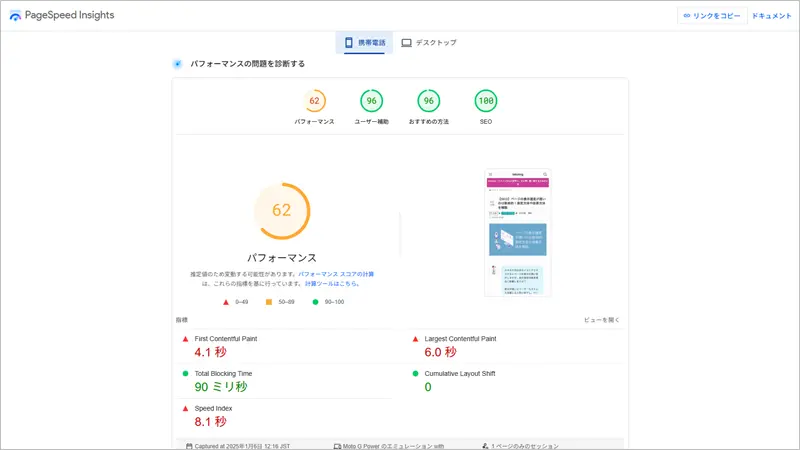800x450 pixels.
Task: Select the 96 おすすめの方法 score gauge
Action: pyautogui.click(x=428, y=101)
